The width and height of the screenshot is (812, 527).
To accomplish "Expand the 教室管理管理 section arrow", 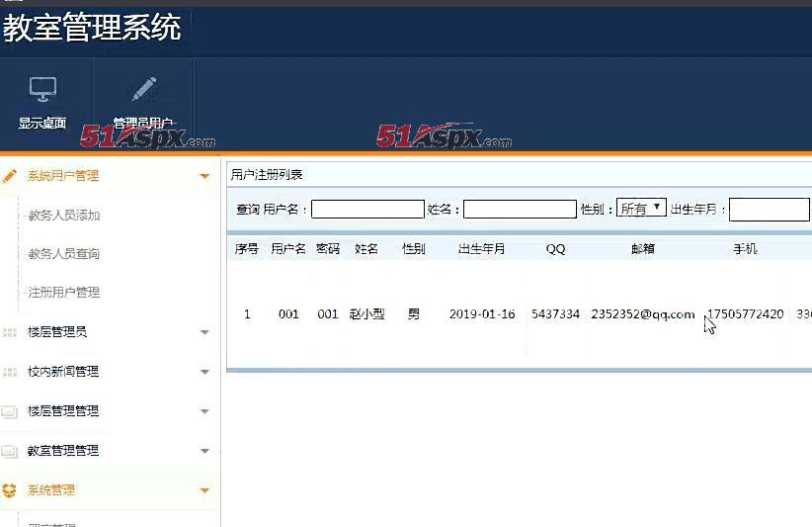I will point(204,451).
